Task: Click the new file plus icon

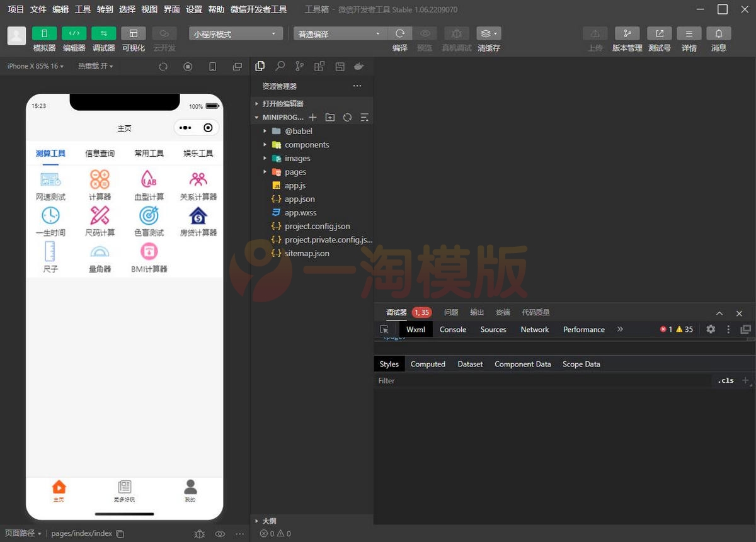Action: point(312,117)
